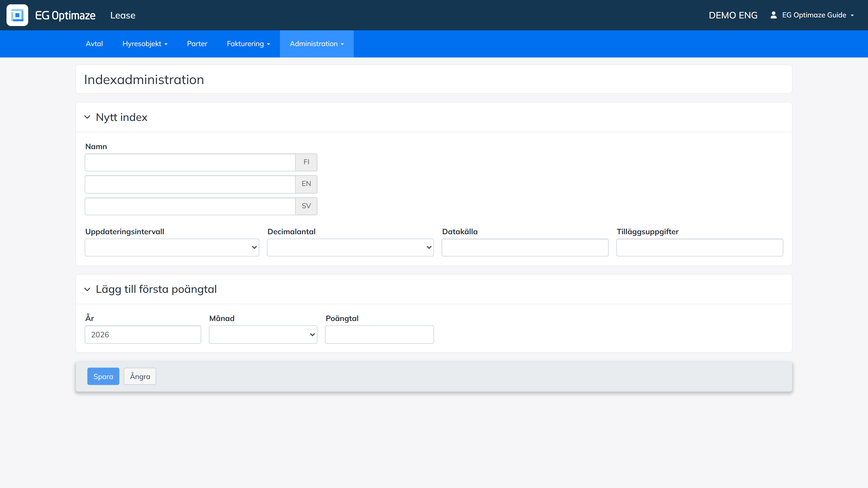Focus the SV name input field
This screenshot has height=488, width=868.
click(x=190, y=206)
